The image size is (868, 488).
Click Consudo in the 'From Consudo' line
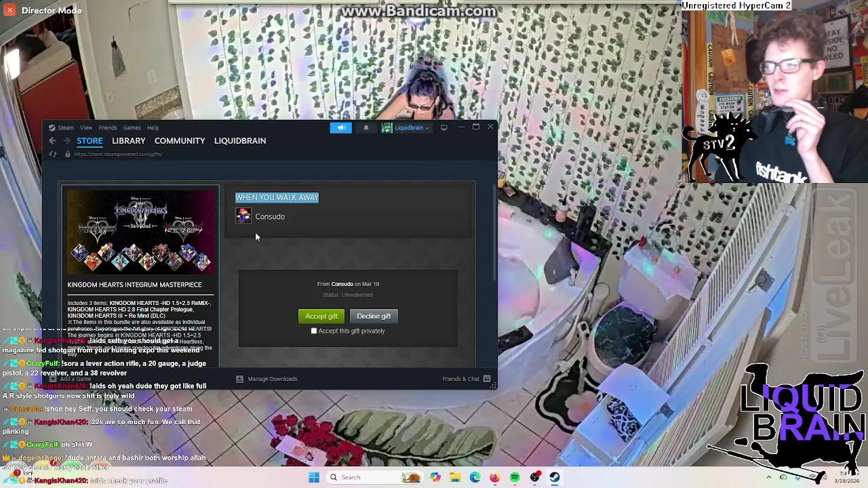[342, 284]
